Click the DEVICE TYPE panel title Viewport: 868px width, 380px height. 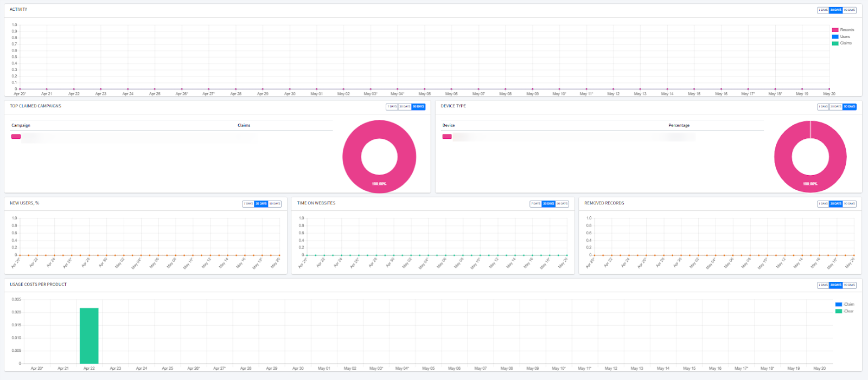pos(454,106)
